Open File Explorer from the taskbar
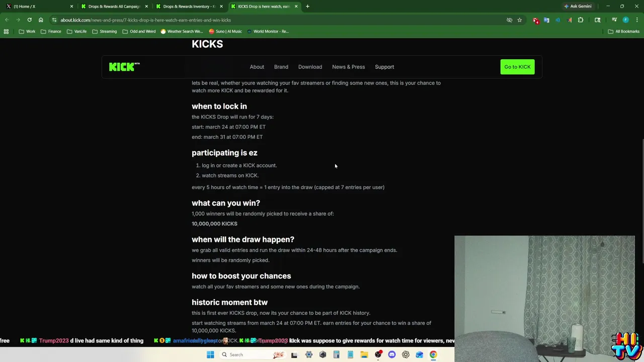The height and width of the screenshot is (362, 644). tap(364, 354)
